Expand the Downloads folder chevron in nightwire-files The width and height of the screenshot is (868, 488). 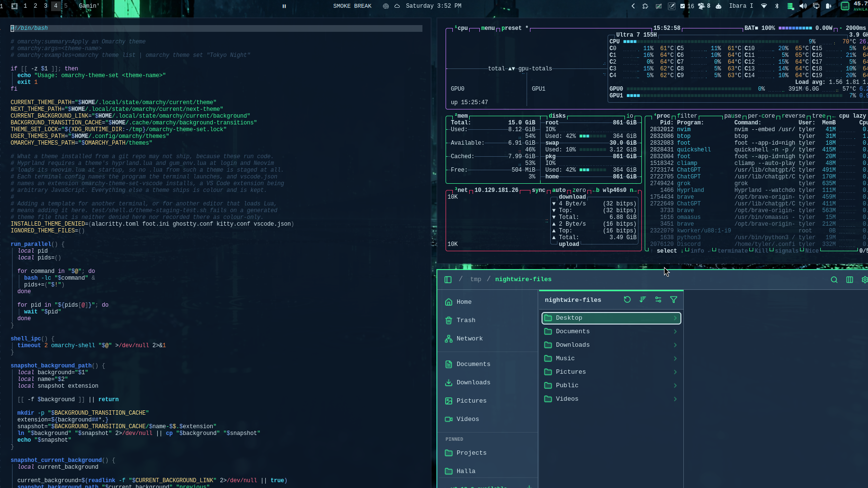point(675,345)
